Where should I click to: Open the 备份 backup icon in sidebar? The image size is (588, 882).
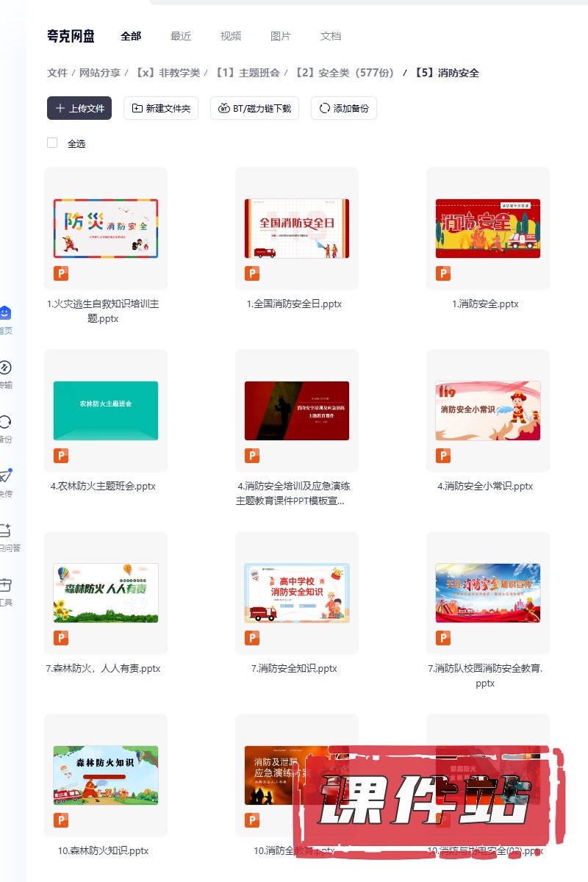click(x=5, y=423)
